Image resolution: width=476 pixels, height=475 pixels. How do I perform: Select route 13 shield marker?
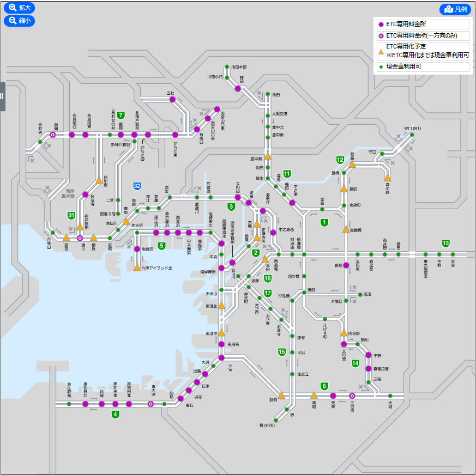445,243
